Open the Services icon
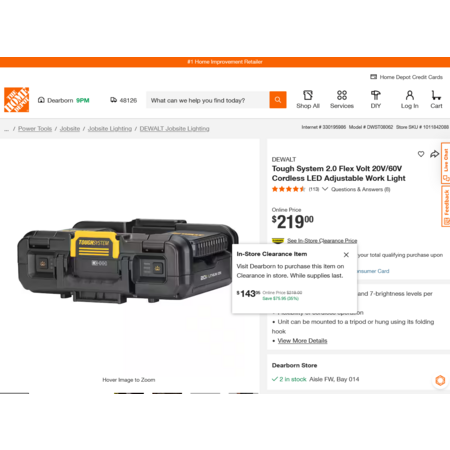Image resolution: width=450 pixels, height=450 pixels. tap(342, 100)
